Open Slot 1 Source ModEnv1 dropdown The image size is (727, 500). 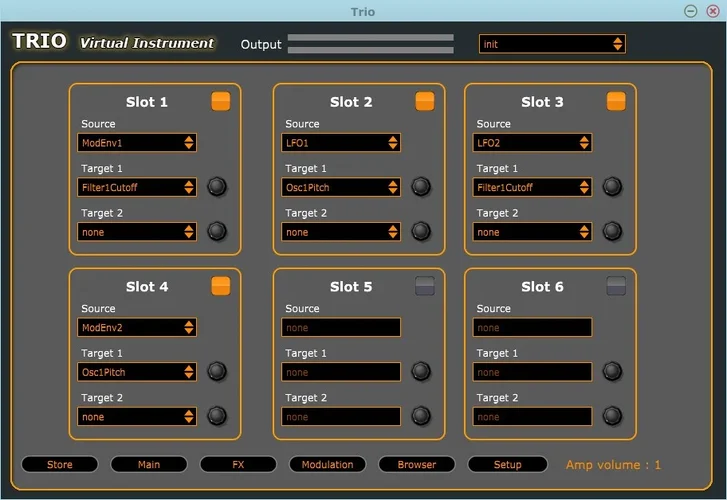(137, 143)
